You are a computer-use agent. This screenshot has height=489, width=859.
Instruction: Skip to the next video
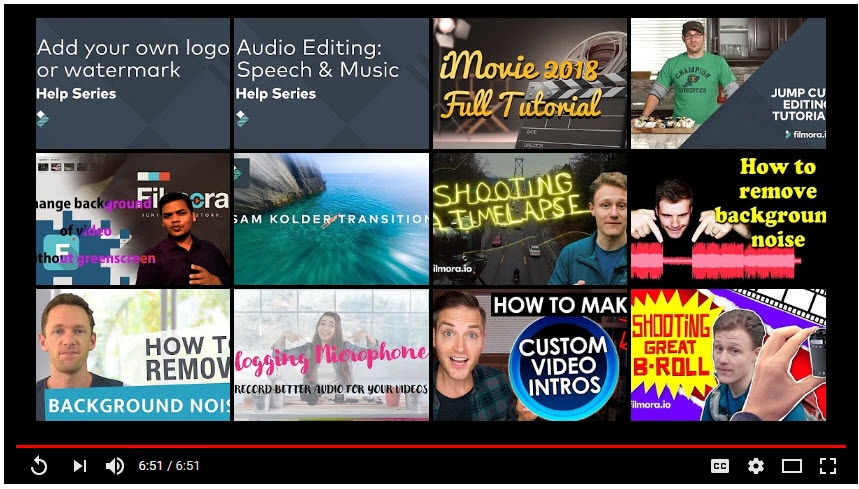coord(80,466)
